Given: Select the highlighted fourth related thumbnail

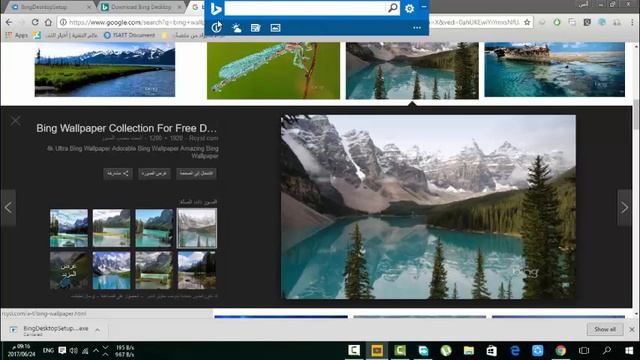Looking at the screenshot, I should (197, 228).
